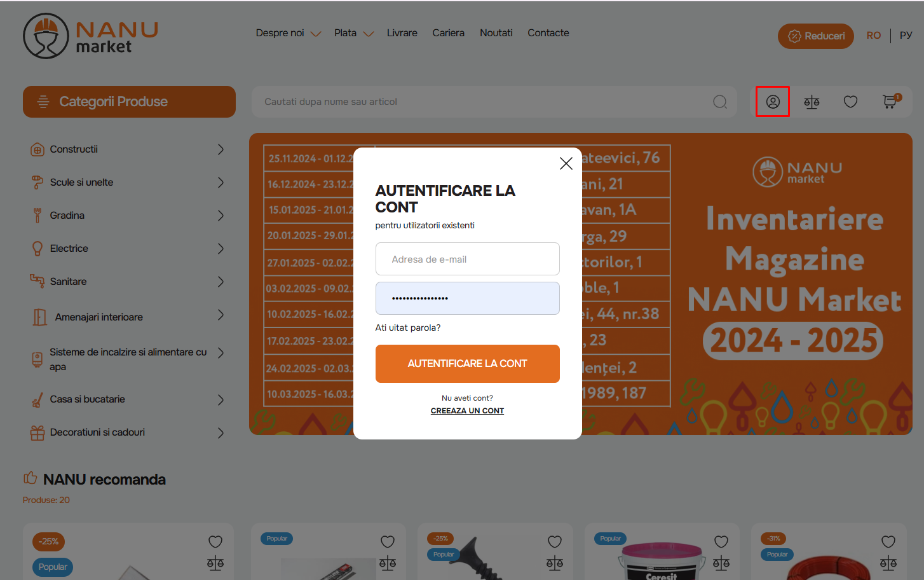Open the Contacte page
The height and width of the screenshot is (580, 924).
(548, 33)
